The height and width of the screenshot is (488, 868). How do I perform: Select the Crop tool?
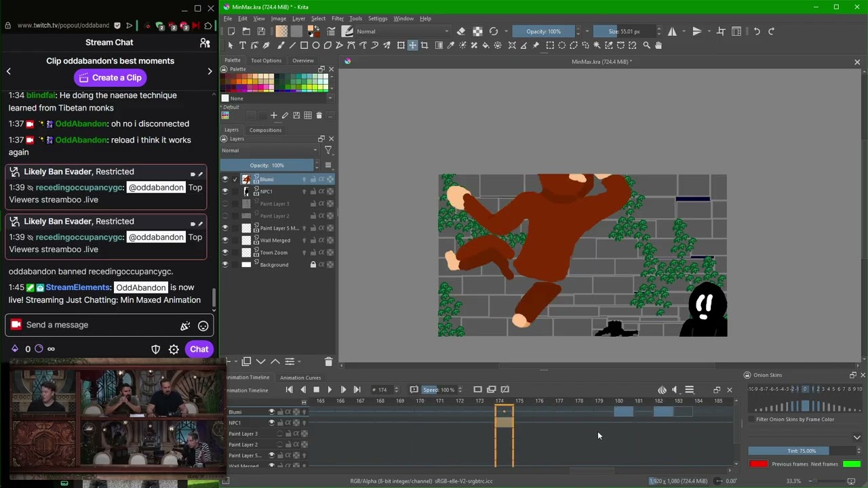click(x=425, y=45)
